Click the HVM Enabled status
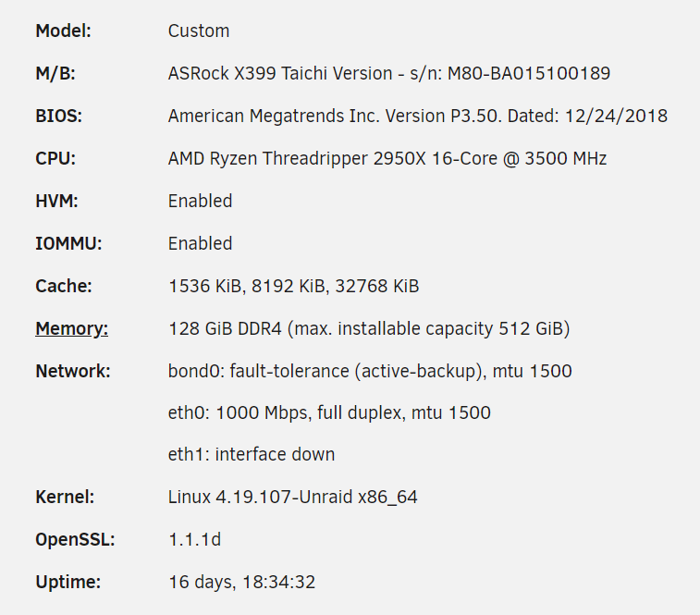Viewport: 700px width, 615px height. pyautogui.click(x=200, y=201)
